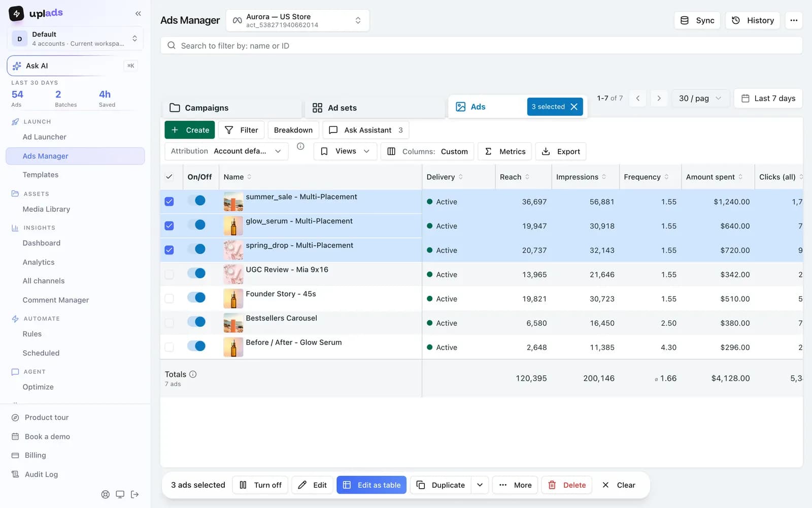The width and height of the screenshot is (812, 508).
Task: Click Edit as table button
Action: tap(371, 485)
